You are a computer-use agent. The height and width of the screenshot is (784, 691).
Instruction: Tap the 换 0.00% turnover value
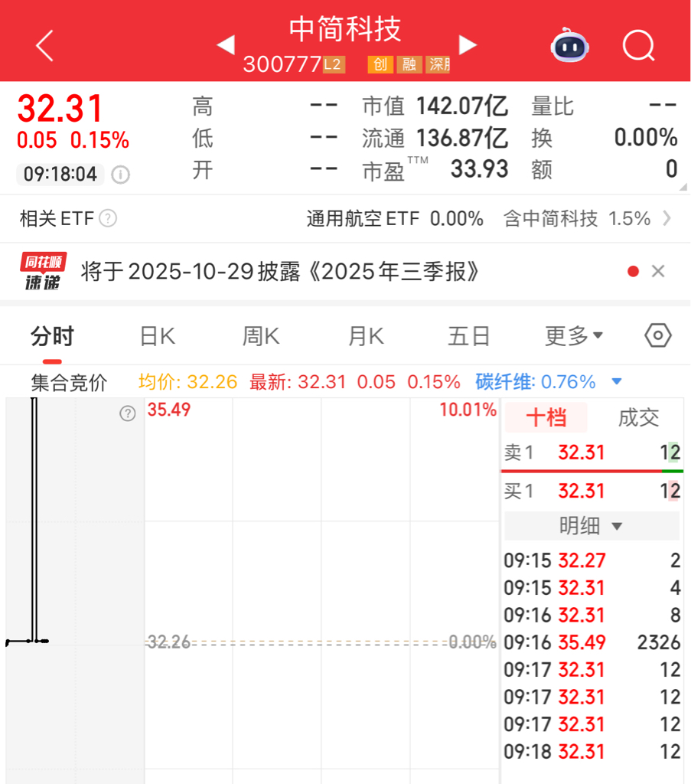click(x=646, y=138)
